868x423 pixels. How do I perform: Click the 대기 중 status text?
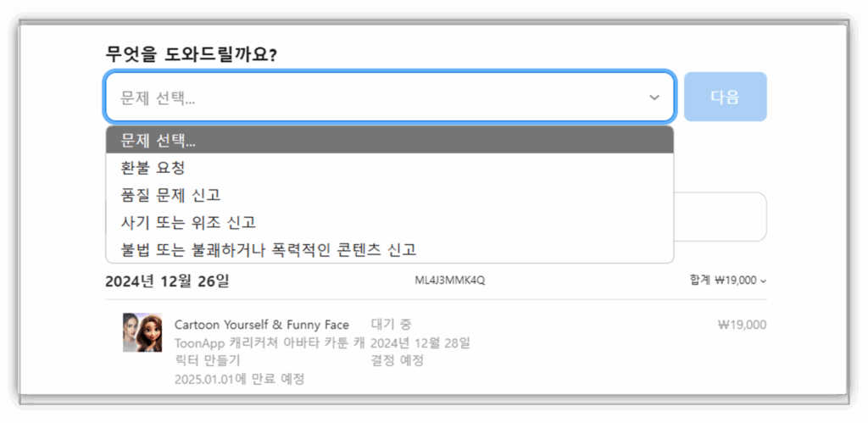click(x=391, y=325)
